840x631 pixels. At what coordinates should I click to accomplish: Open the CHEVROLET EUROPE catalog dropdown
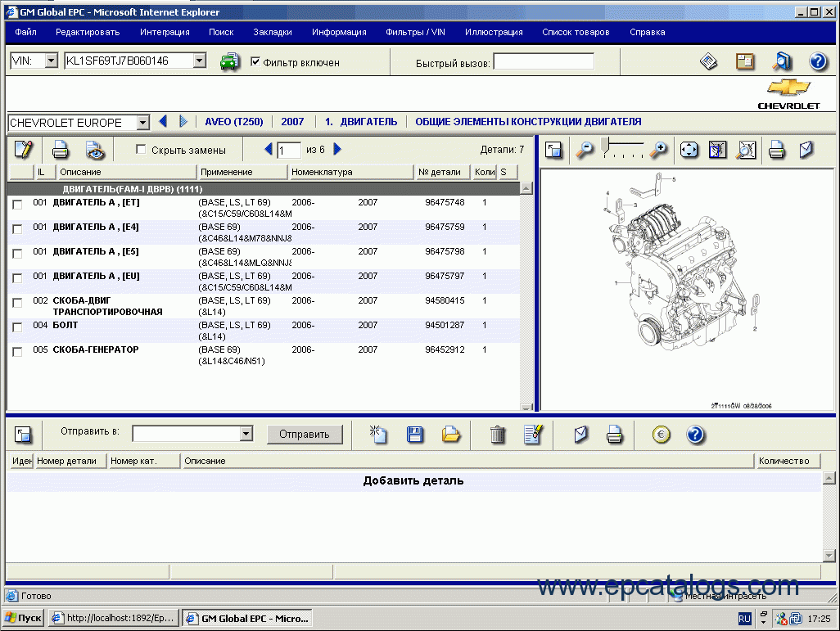tap(142, 123)
